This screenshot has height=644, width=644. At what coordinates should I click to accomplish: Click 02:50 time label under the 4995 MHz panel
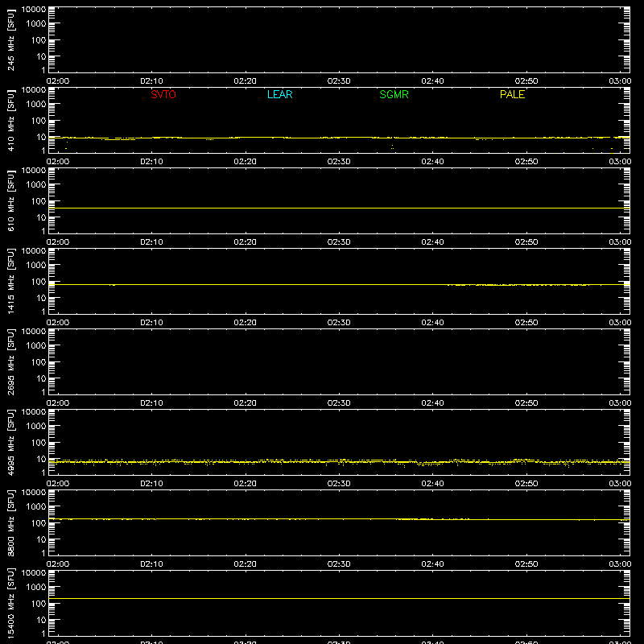point(526,484)
